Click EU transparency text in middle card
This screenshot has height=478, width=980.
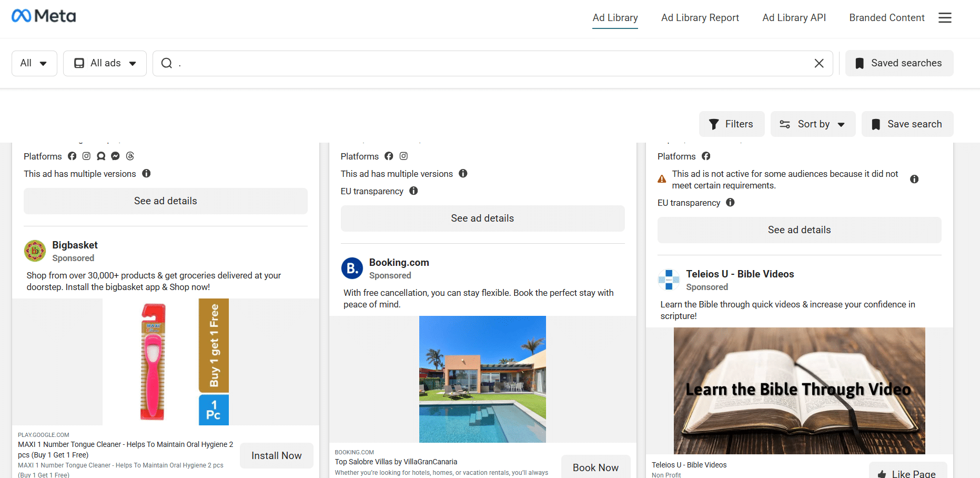click(x=372, y=191)
